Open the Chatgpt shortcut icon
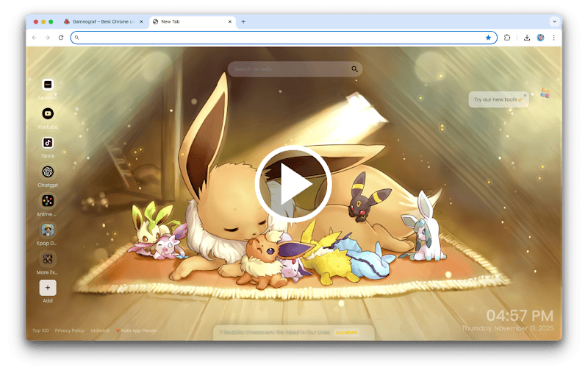Screen dimensions: 588x368 pyautogui.click(x=48, y=171)
